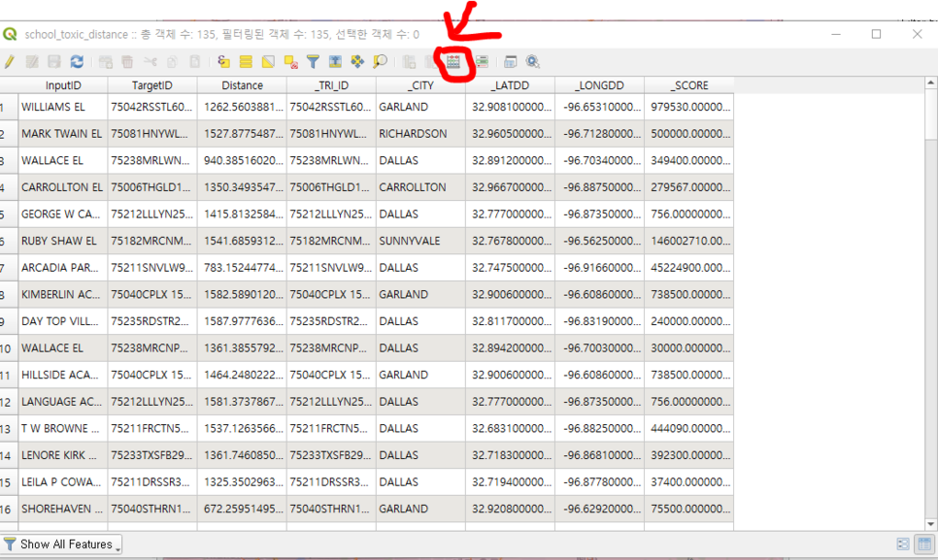Click the 75081HNYWL... TargetID cell
The image size is (938, 560).
point(151,134)
